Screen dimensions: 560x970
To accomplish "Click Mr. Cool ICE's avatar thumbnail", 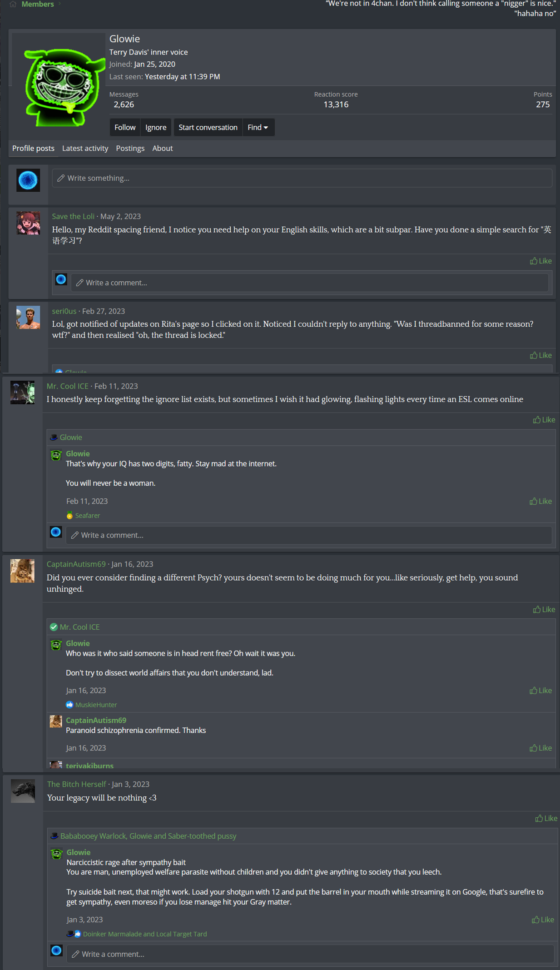I will [23, 393].
